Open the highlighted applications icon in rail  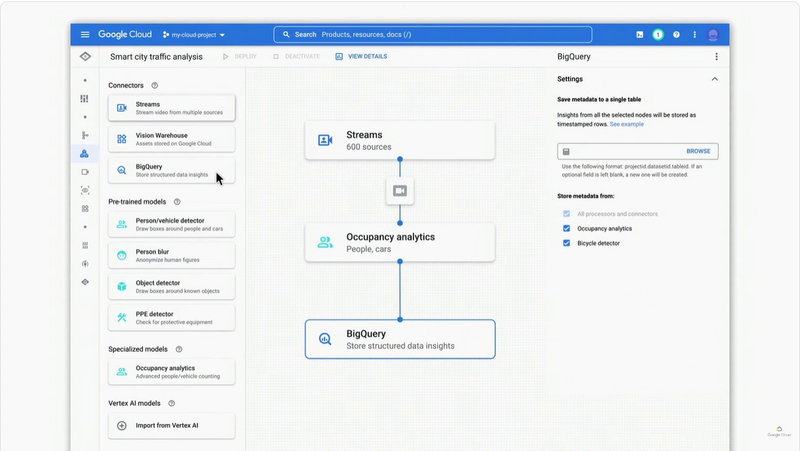(85, 154)
